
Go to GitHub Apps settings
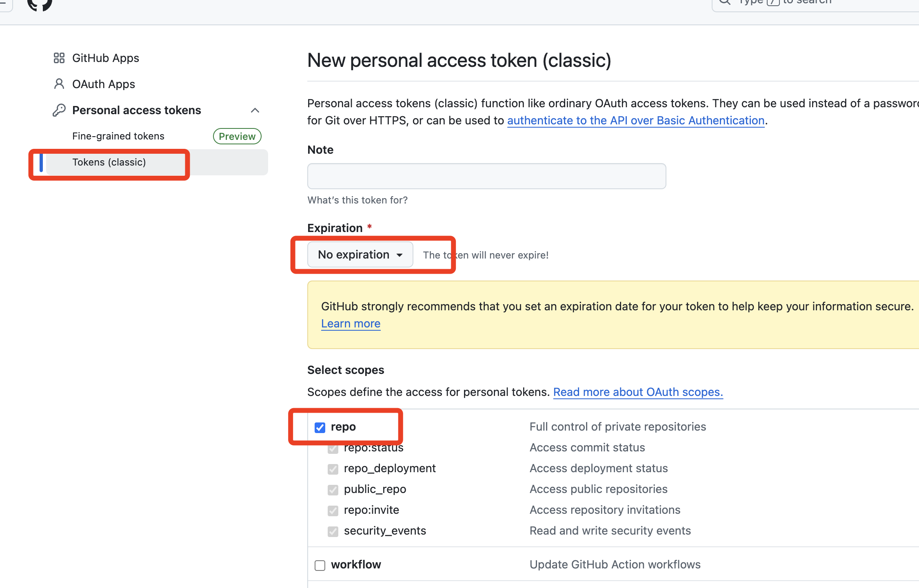(106, 58)
